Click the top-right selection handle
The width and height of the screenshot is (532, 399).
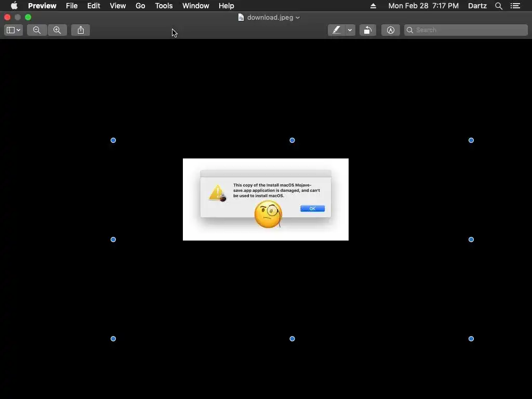pyautogui.click(x=471, y=140)
